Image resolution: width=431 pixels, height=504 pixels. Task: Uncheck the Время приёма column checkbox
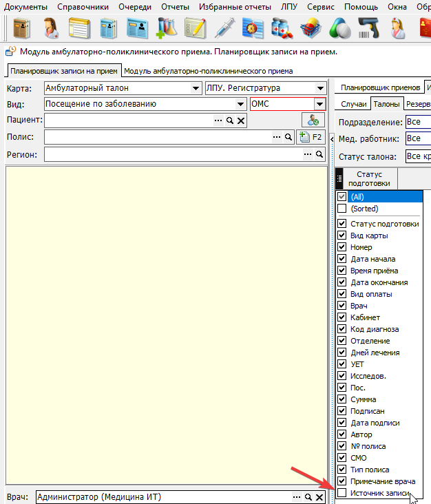[x=341, y=271]
